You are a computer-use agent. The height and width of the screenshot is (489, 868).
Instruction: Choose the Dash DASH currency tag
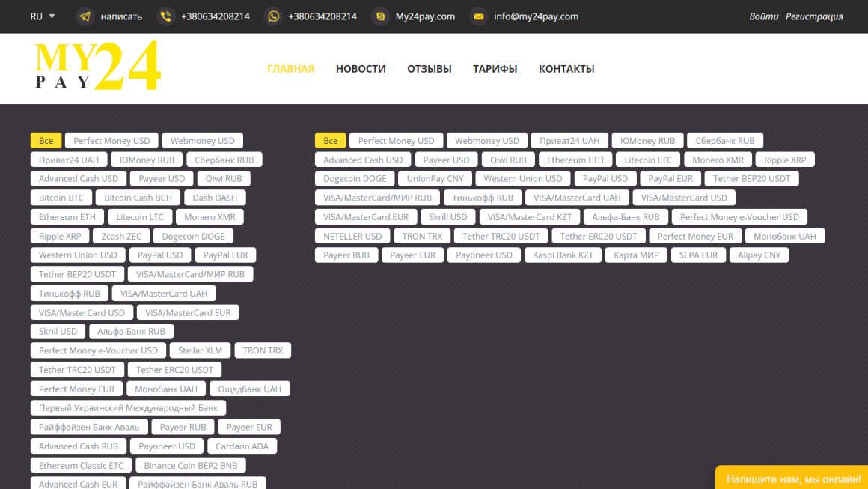(x=215, y=198)
